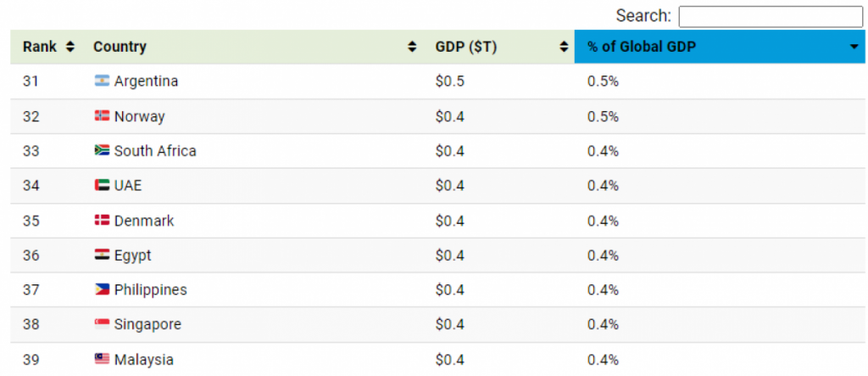
Task: Sort by Country using sort arrows
Action: [x=412, y=47]
